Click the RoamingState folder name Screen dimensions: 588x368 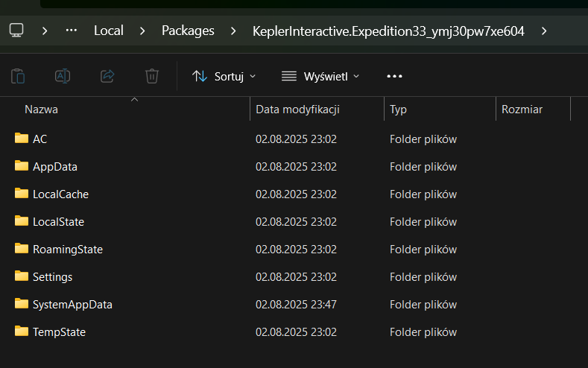(68, 250)
